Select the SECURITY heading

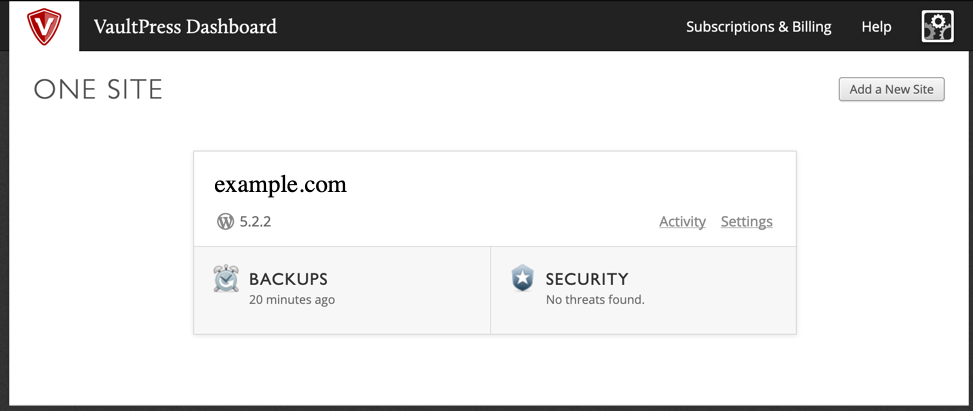click(x=586, y=279)
